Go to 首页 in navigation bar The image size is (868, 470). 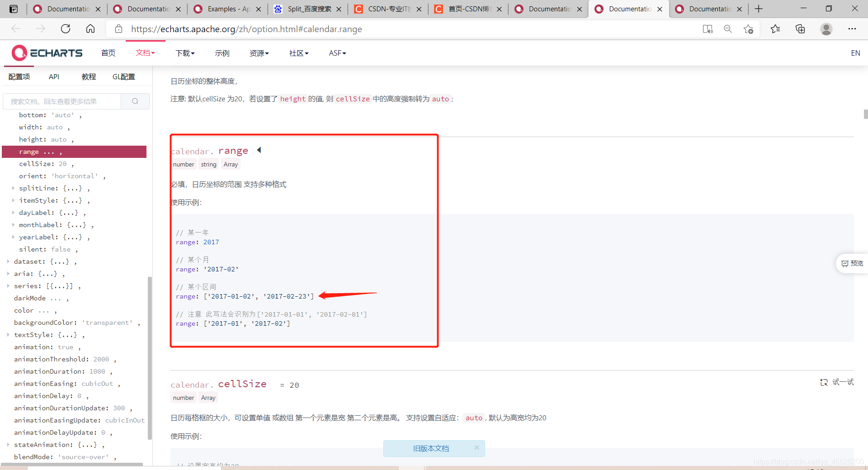tap(108, 53)
